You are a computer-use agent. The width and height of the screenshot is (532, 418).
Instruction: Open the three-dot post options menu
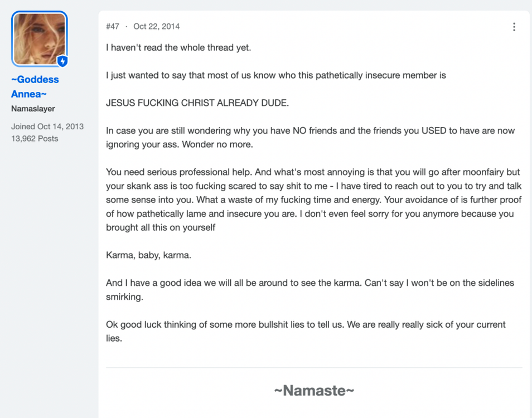[x=514, y=27]
